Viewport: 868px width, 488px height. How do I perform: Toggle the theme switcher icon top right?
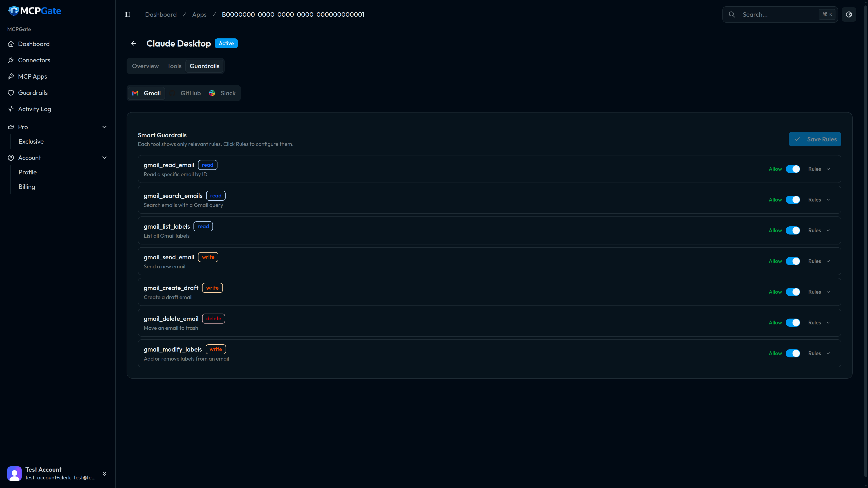pyautogui.click(x=849, y=14)
